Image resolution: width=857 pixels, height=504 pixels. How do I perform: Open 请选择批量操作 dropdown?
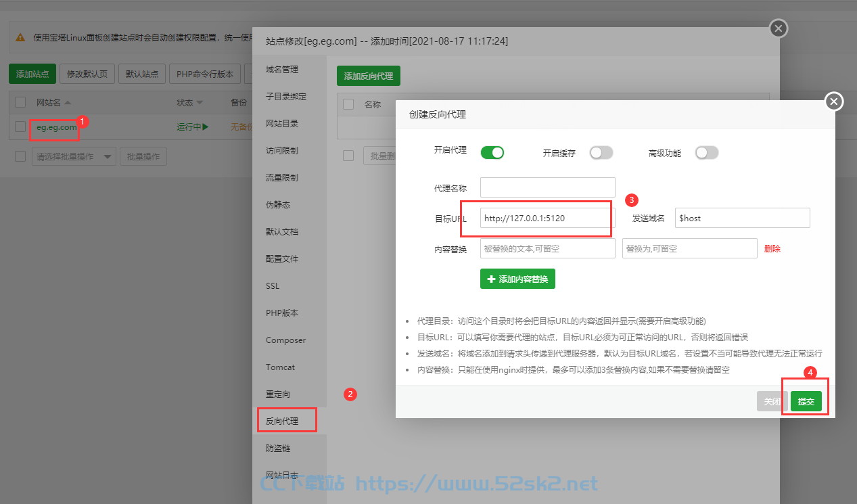point(74,156)
